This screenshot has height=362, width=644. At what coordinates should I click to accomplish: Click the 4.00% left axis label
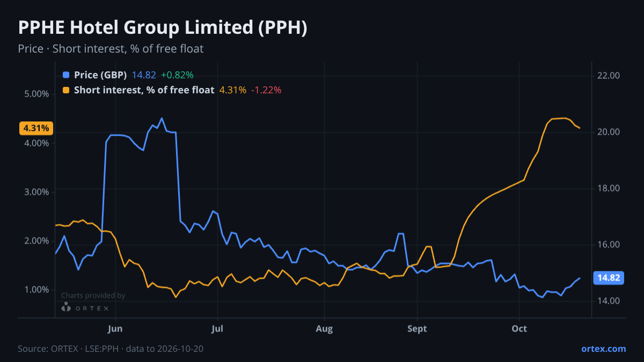pyautogui.click(x=37, y=143)
